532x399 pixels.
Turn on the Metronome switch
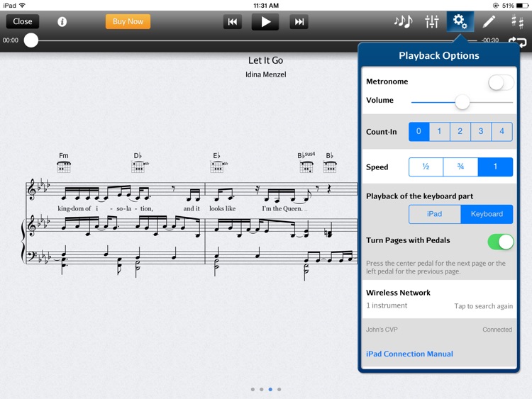coord(501,82)
